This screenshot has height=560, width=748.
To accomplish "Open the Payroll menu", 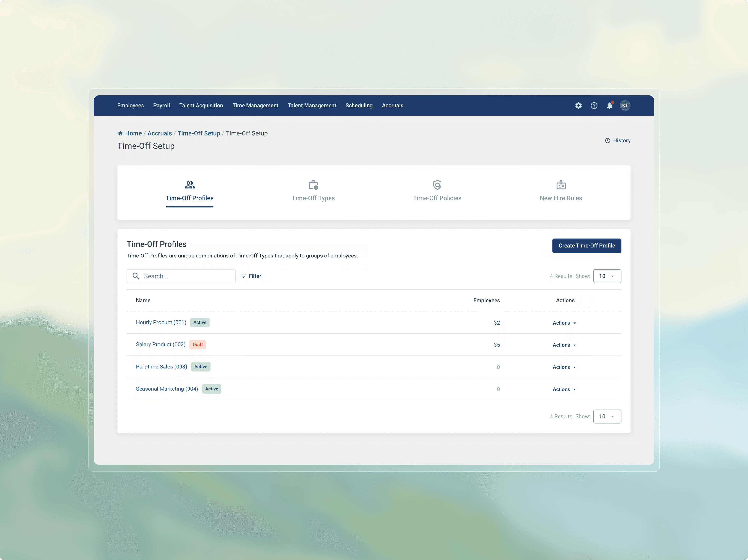I will click(161, 105).
